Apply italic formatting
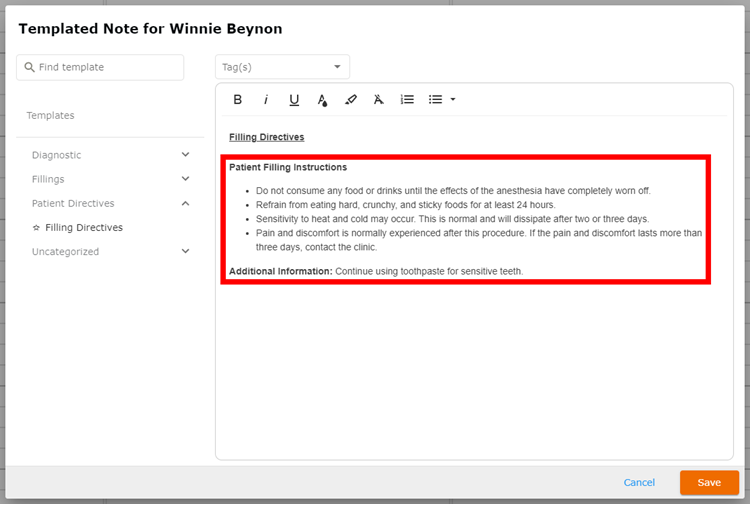Screen dimensions: 750x505 click(265, 99)
